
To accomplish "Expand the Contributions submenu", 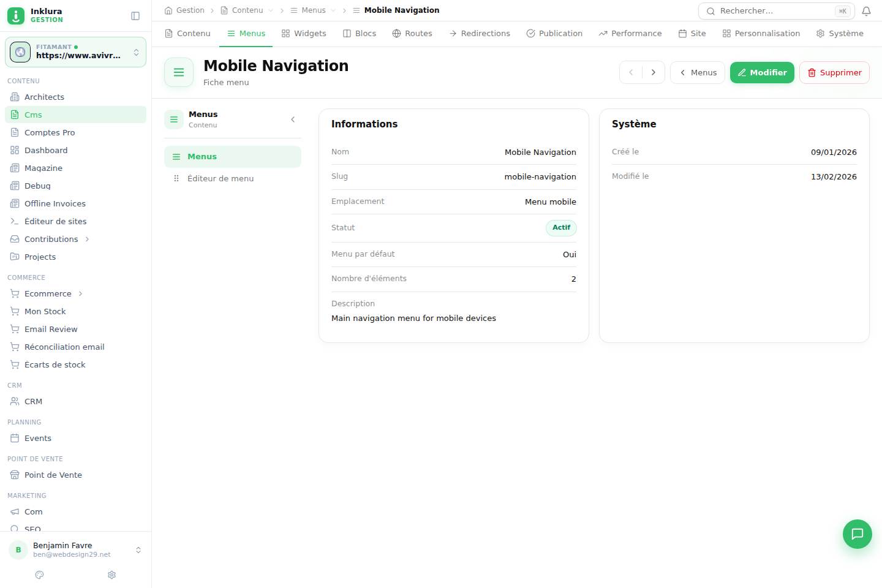I will click(x=87, y=239).
